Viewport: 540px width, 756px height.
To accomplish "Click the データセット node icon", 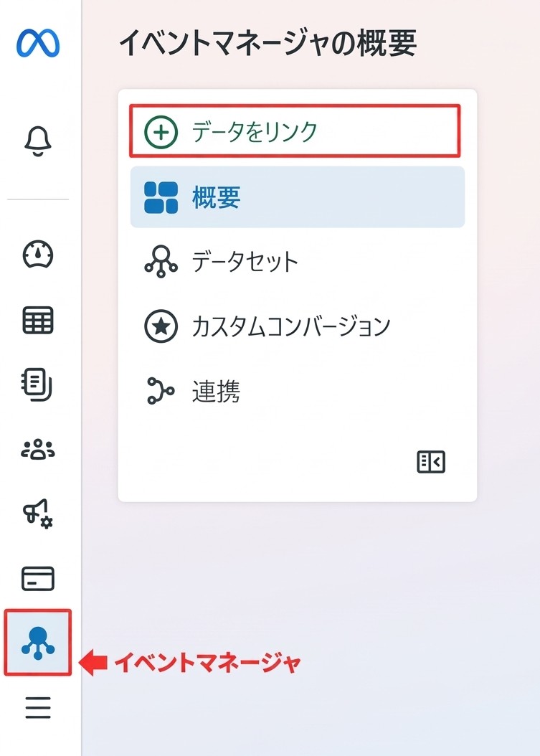I will tap(161, 261).
